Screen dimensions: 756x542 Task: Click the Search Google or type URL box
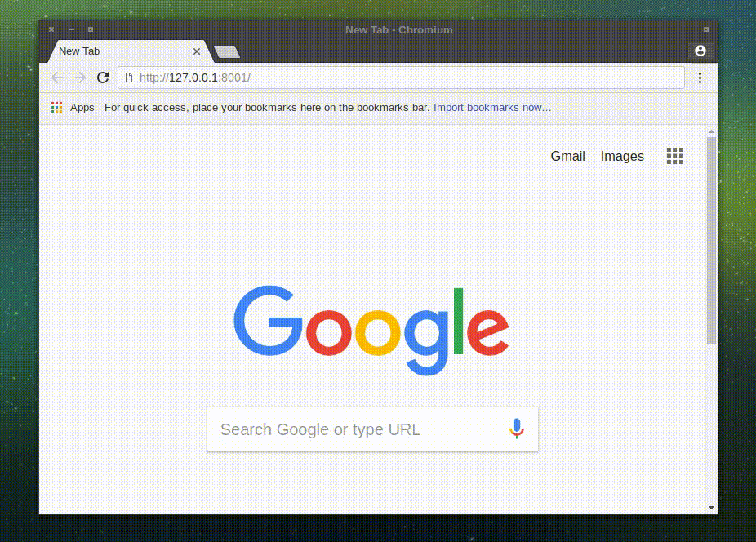pos(373,429)
